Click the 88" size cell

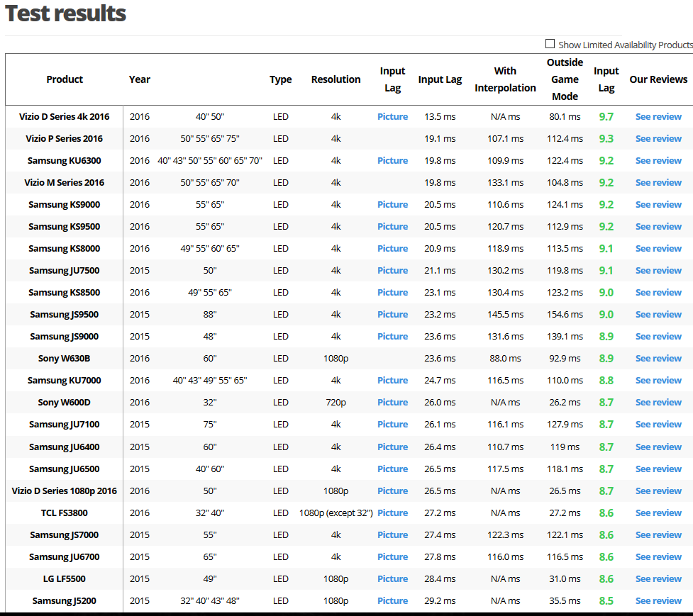[210, 315]
